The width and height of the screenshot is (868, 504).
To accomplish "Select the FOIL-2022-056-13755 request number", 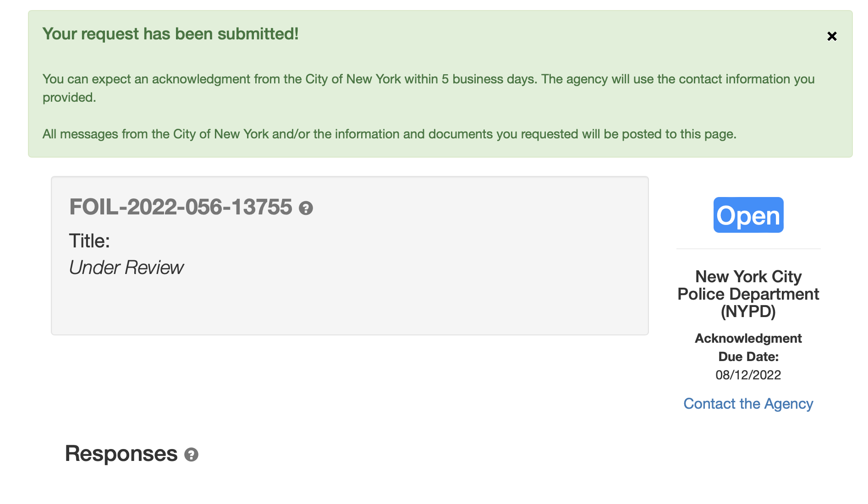I will point(181,207).
